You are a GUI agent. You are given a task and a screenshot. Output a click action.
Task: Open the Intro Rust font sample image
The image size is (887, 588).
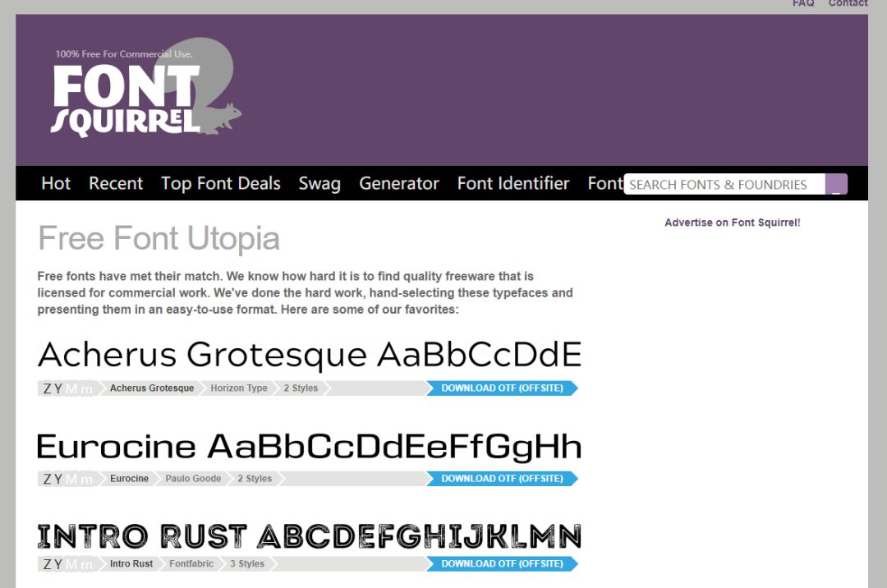pyautogui.click(x=310, y=536)
